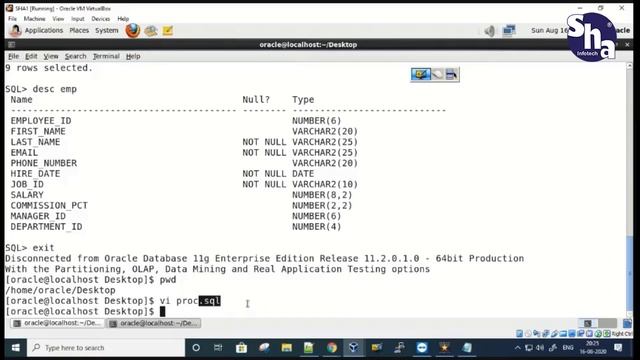Open the terminal View menu
Image resolution: width=640 pixels, height=360 pixels.
(x=51, y=56)
